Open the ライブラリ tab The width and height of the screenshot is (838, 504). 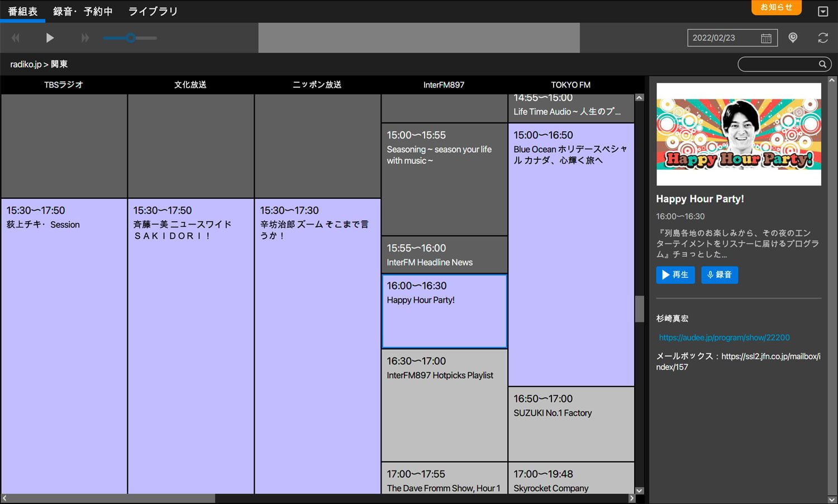(x=153, y=11)
